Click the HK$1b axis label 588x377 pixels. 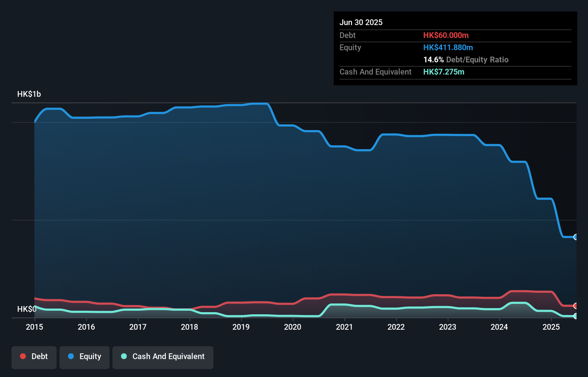(x=29, y=94)
